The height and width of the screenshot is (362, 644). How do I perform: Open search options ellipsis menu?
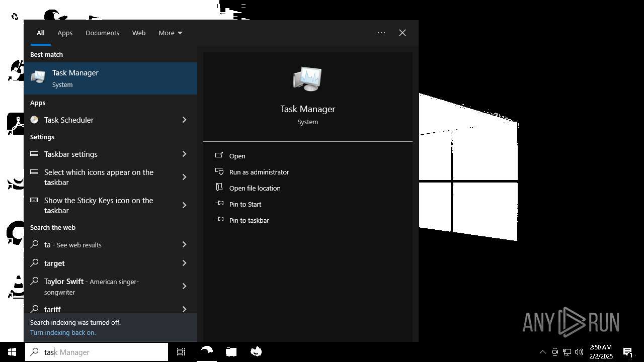click(x=381, y=33)
